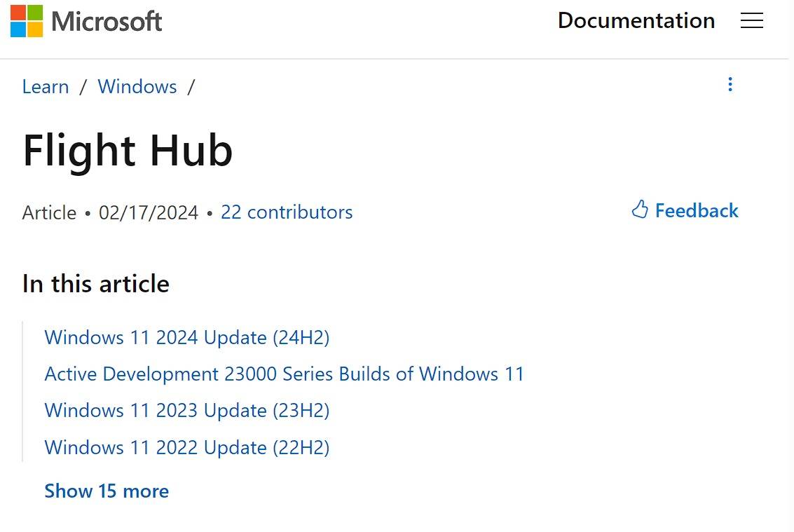Click the Microsoft wordmark text
Viewport: 794px width, 532px height.
[107, 22]
